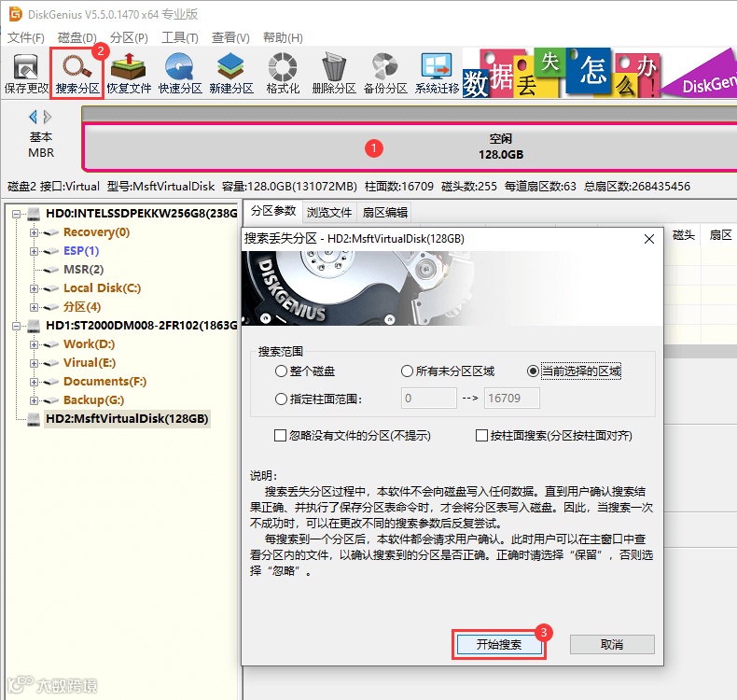Click the 新建分区 new partition icon
Screen dimensions: 737x700
tap(231, 74)
